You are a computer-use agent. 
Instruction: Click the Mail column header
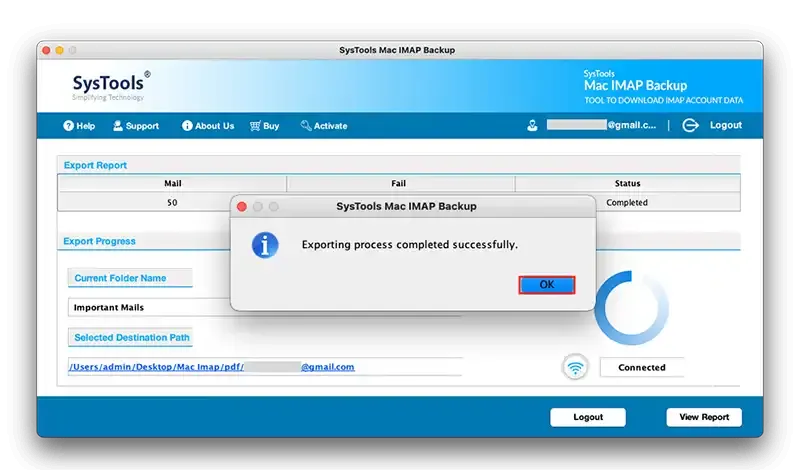click(172, 183)
